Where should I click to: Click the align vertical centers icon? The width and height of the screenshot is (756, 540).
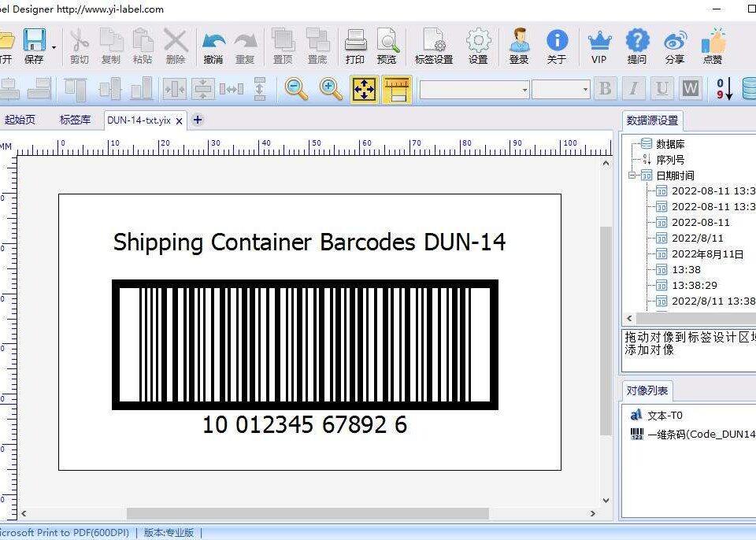[110, 89]
